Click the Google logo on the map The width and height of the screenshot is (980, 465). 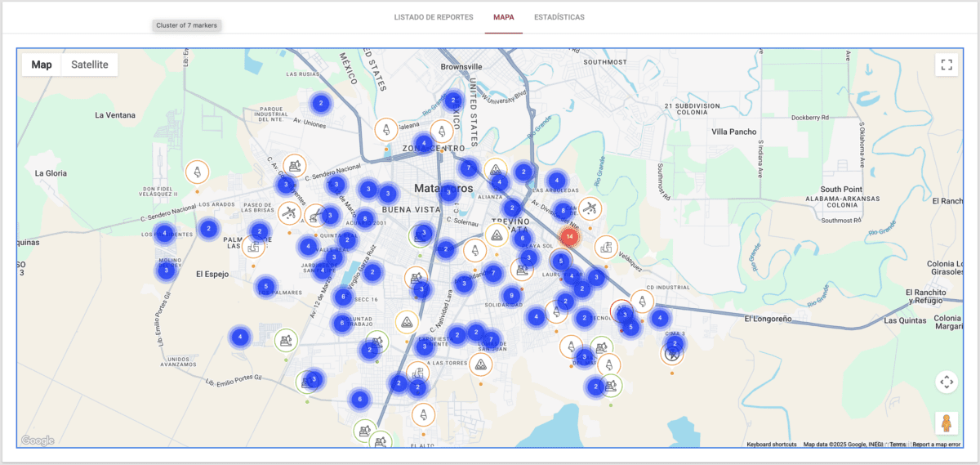tap(38, 441)
